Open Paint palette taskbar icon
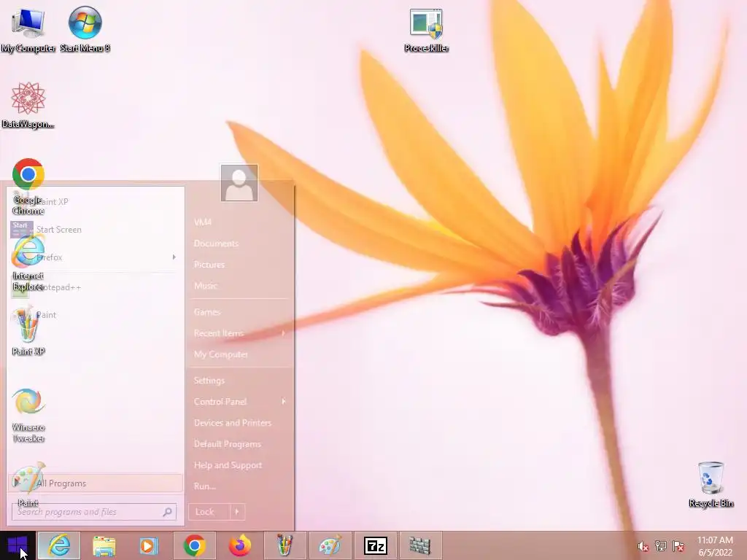Screen dimensions: 747x560 tap(330, 545)
